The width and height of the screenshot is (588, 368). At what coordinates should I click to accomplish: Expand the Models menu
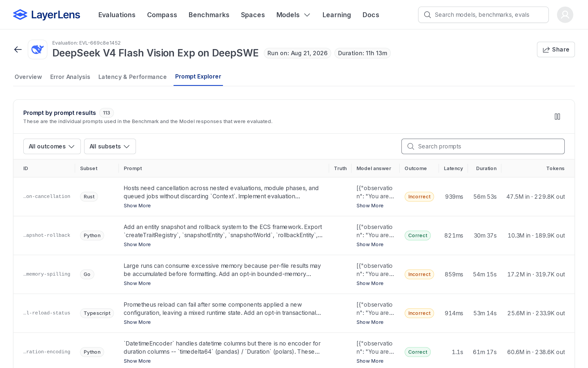(294, 15)
